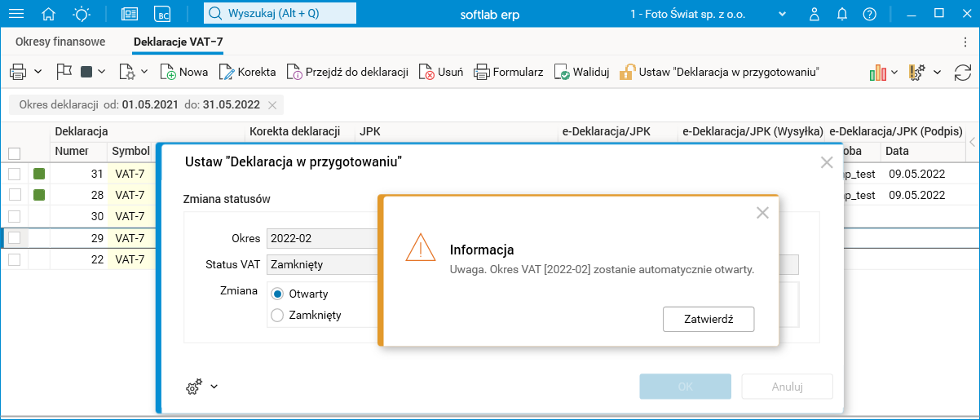Select the Zamknięty radio button
Screen dimensions: 980x420
tap(277, 315)
